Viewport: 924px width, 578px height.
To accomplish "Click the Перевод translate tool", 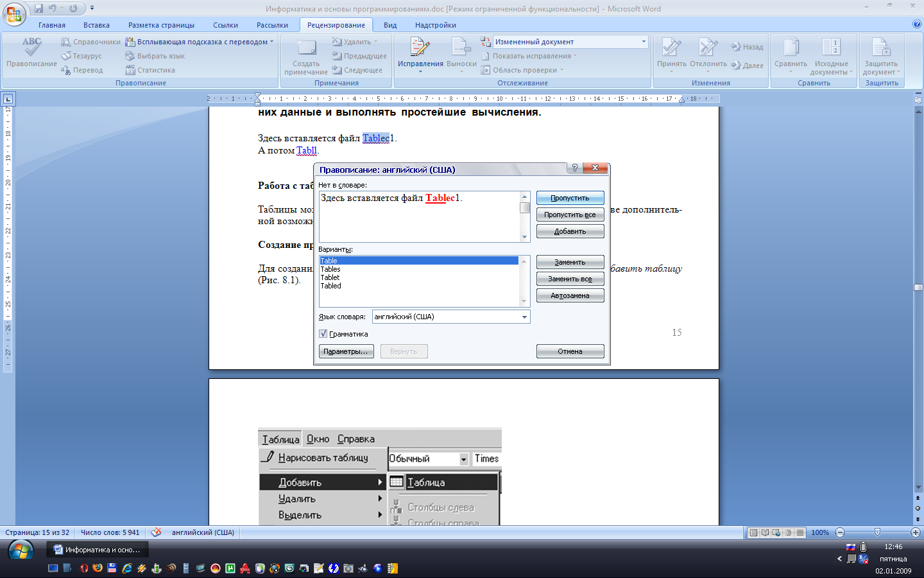I will pyautogui.click(x=81, y=70).
